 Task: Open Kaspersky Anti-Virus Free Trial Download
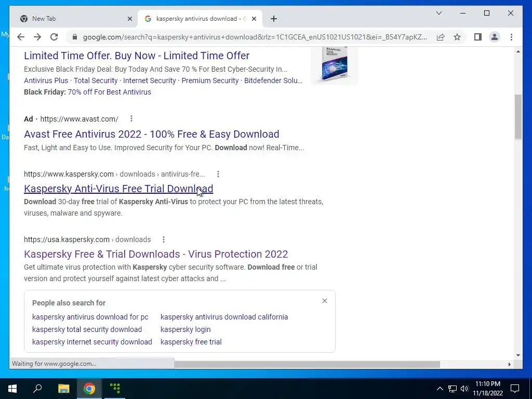(118, 189)
